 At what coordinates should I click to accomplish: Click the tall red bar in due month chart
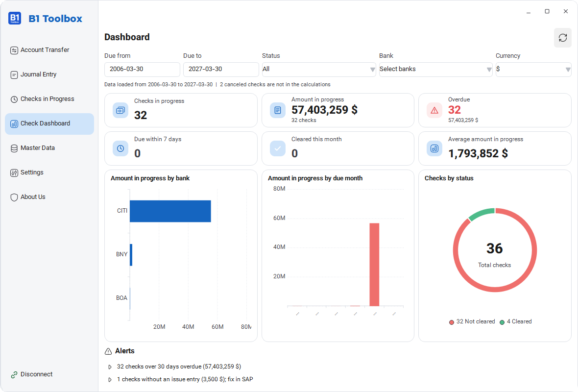[x=374, y=265]
